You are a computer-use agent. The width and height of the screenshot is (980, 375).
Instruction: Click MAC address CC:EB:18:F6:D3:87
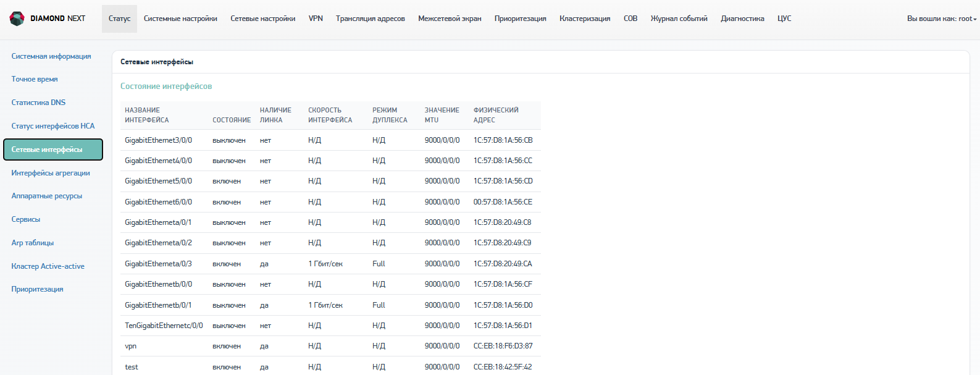[503, 346]
